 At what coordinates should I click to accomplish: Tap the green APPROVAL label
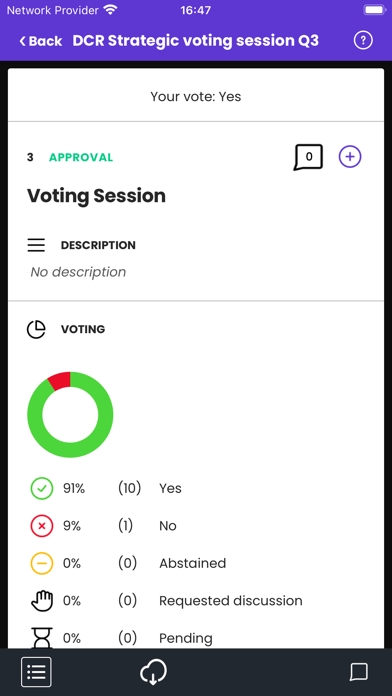[81, 157]
